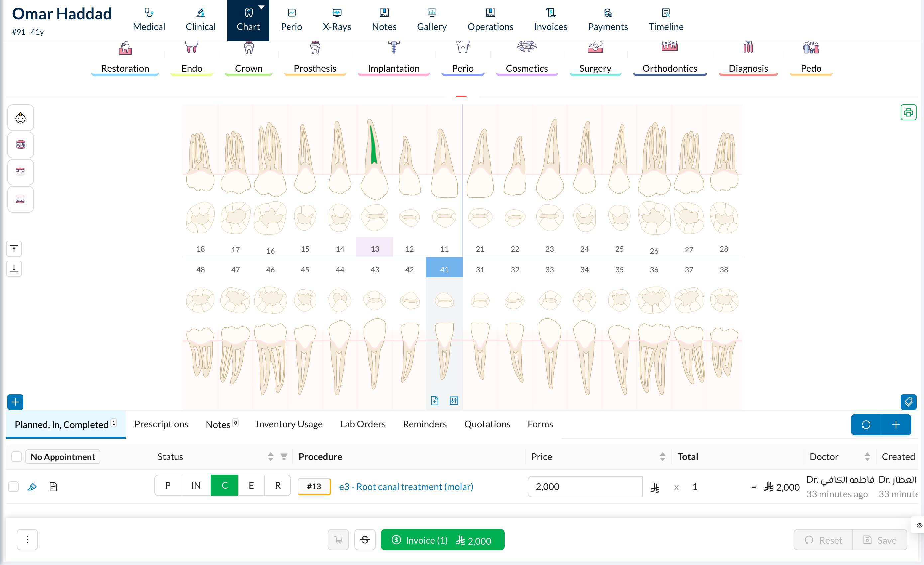Image resolution: width=924 pixels, height=565 pixels.
Task: Add a new procedure with the blue plus
Action: (x=896, y=425)
